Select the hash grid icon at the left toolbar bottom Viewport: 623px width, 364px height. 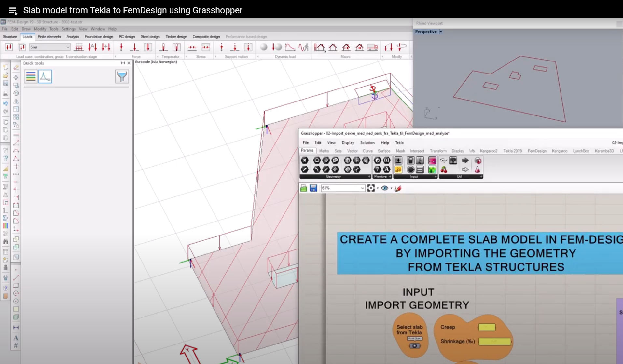(x=16, y=346)
